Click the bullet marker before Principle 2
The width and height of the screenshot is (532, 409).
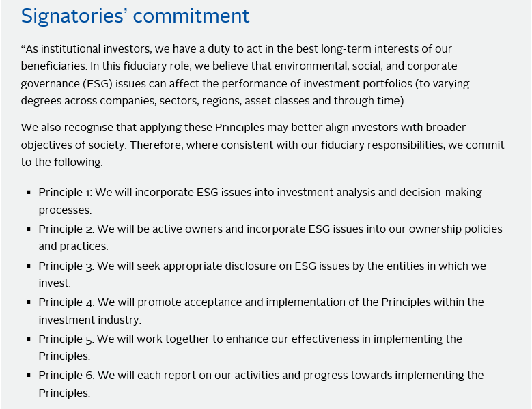click(x=28, y=230)
